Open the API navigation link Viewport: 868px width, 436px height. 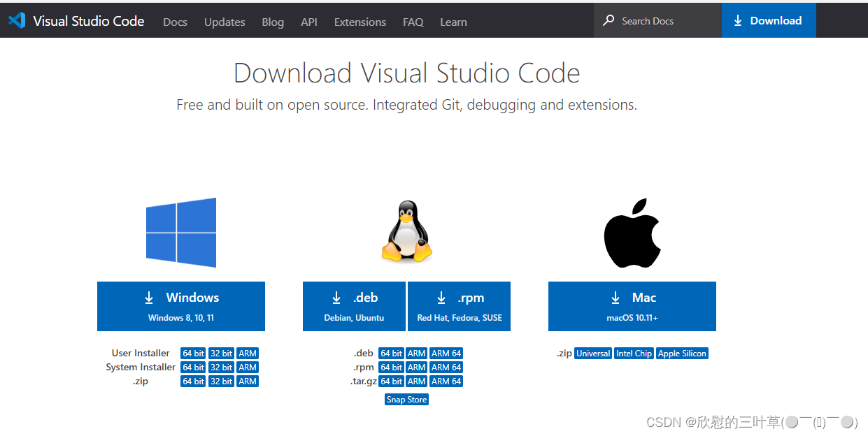click(x=309, y=22)
